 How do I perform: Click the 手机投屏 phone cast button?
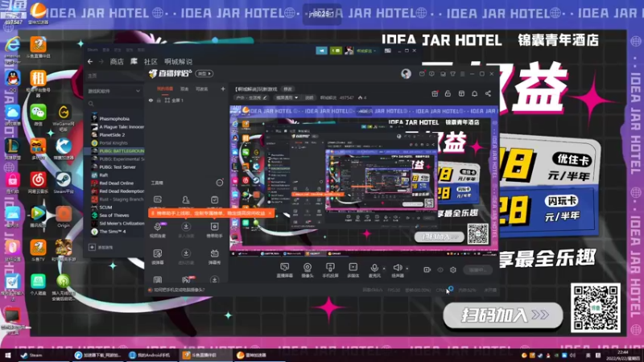tap(330, 270)
